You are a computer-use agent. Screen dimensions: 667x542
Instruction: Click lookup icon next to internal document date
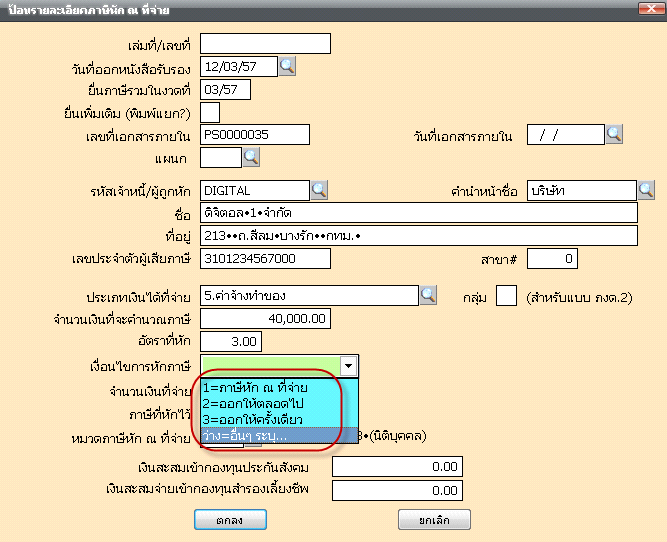pos(614,134)
